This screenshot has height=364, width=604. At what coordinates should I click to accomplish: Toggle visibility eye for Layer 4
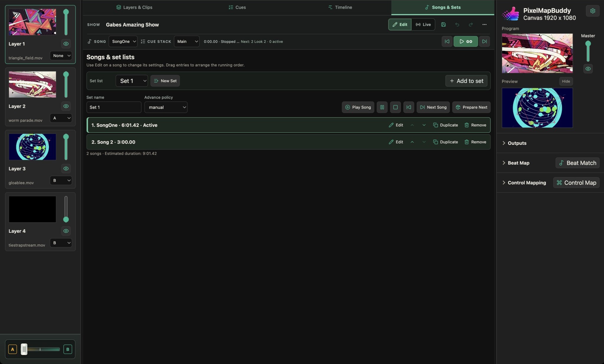(66, 231)
